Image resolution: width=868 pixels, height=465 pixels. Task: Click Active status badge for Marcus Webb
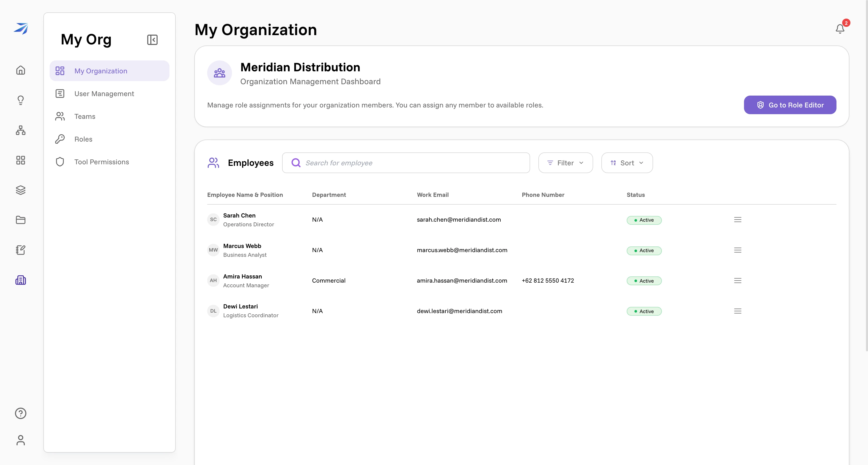point(644,251)
